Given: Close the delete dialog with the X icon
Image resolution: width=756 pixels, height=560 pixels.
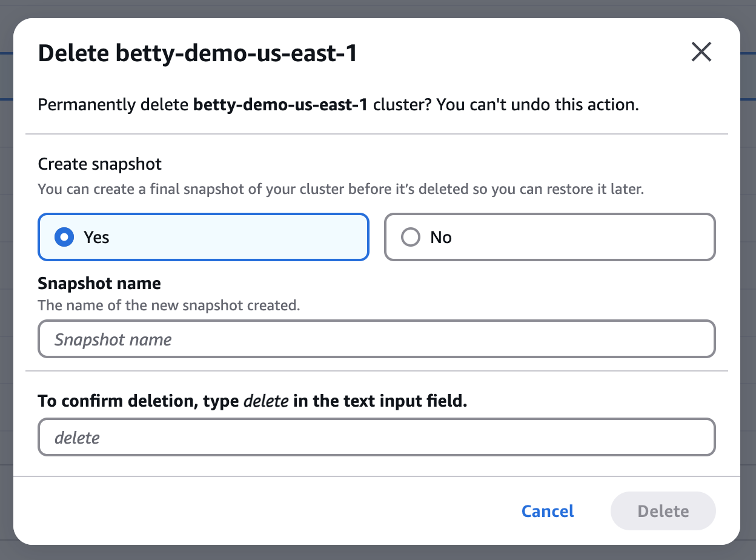Looking at the screenshot, I should pyautogui.click(x=701, y=53).
